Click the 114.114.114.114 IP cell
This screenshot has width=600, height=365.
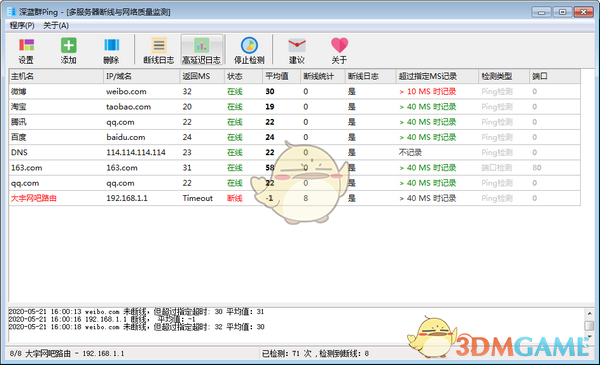pyautogui.click(x=136, y=152)
